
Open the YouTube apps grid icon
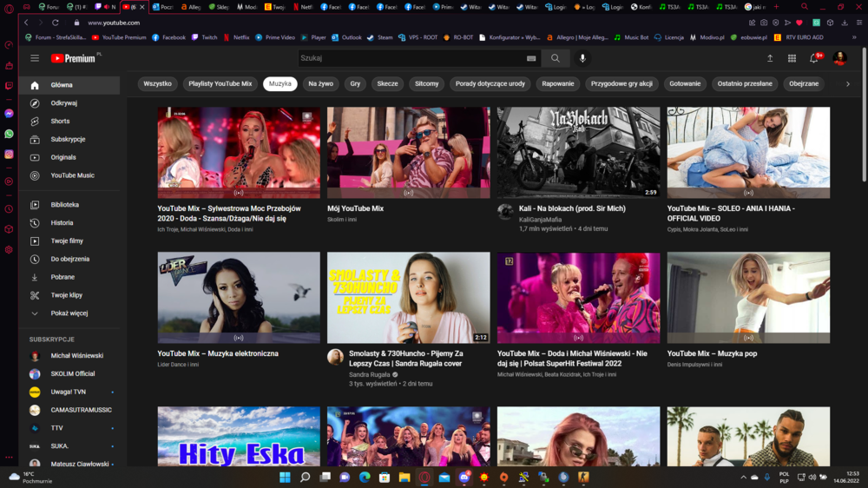point(792,58)
